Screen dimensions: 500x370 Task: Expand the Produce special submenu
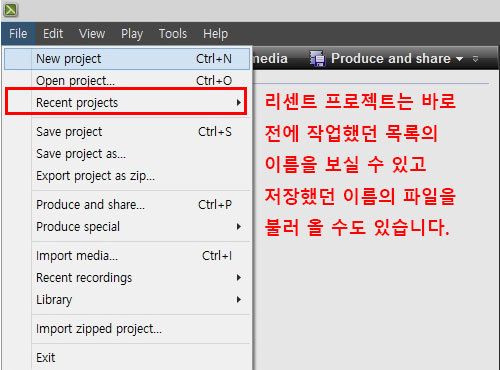coord(127,227)
